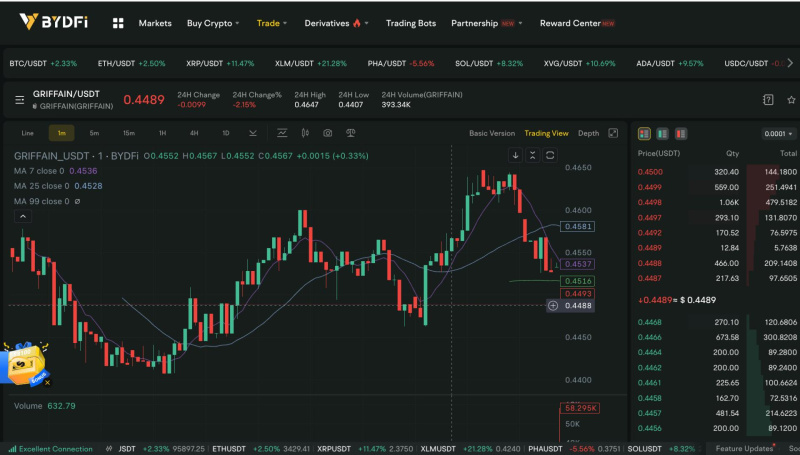
Task: Click the refresh icon on chart
Action: coord(550,155)
